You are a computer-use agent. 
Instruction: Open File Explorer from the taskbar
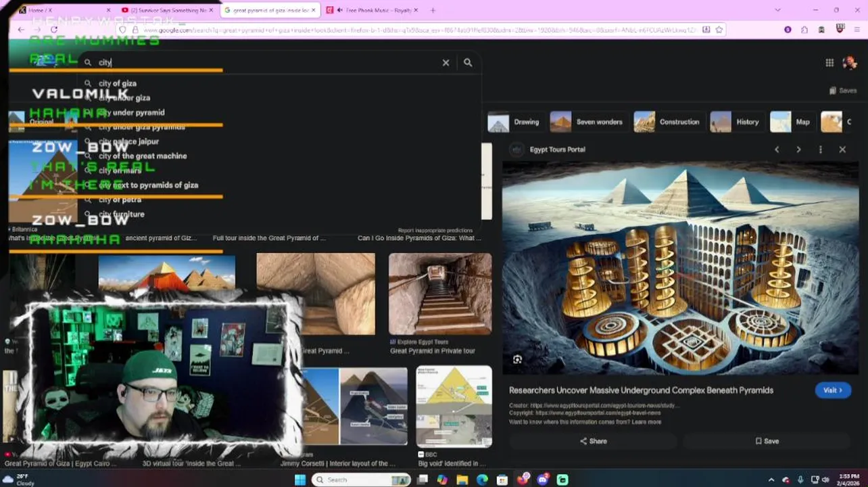coord(462,480)
